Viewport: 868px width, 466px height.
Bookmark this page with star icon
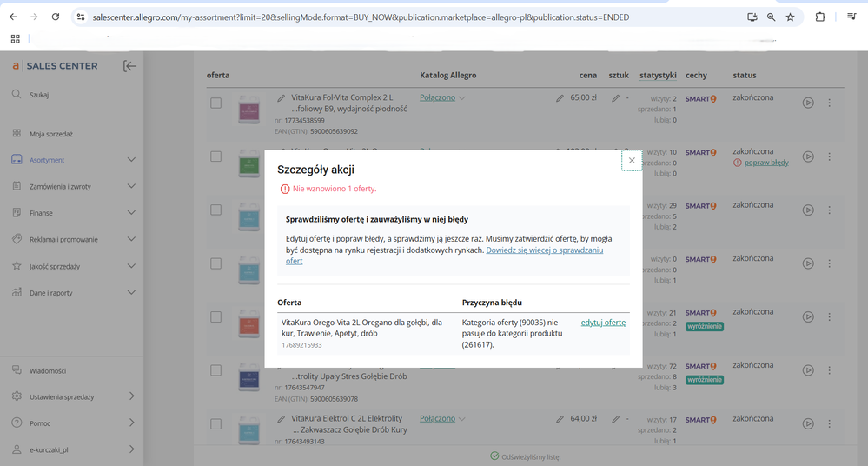pyautogui.click(x=790, y=17)
